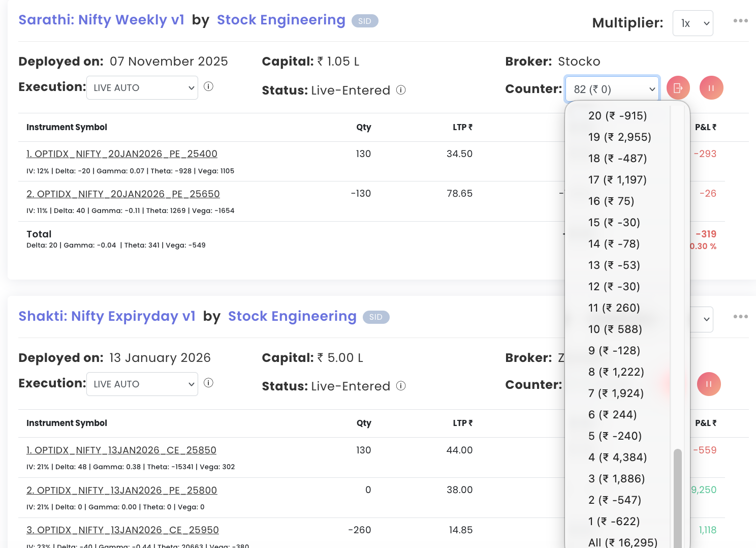Click the SID badge next to Sarathi
The height and width of the screenshot is (548, 756).
coord(365,21)
